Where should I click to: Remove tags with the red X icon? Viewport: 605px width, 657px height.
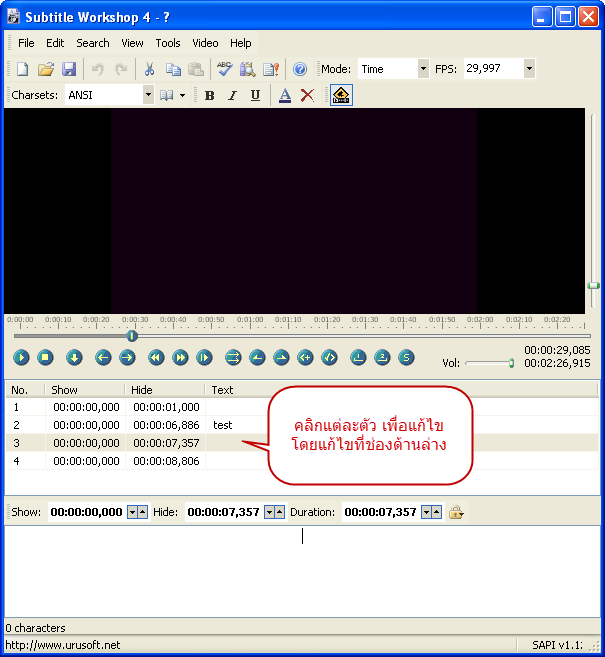coord(308,96)
